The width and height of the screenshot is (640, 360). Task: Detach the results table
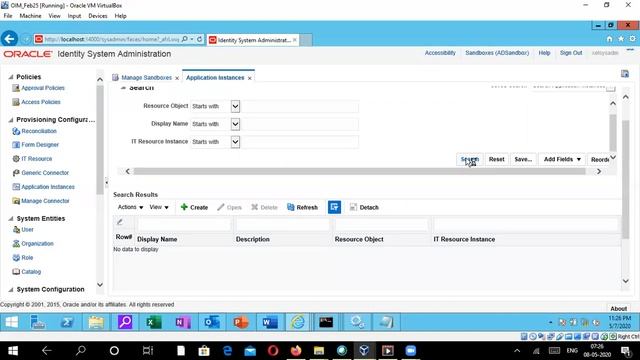coord(364,207)
